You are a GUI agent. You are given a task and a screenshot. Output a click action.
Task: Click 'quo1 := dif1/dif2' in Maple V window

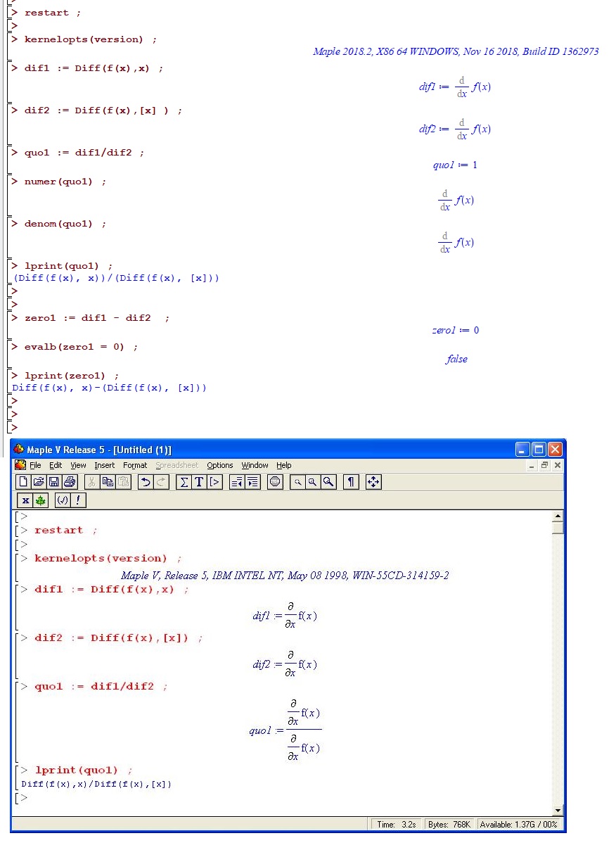(x=94, y=687)
